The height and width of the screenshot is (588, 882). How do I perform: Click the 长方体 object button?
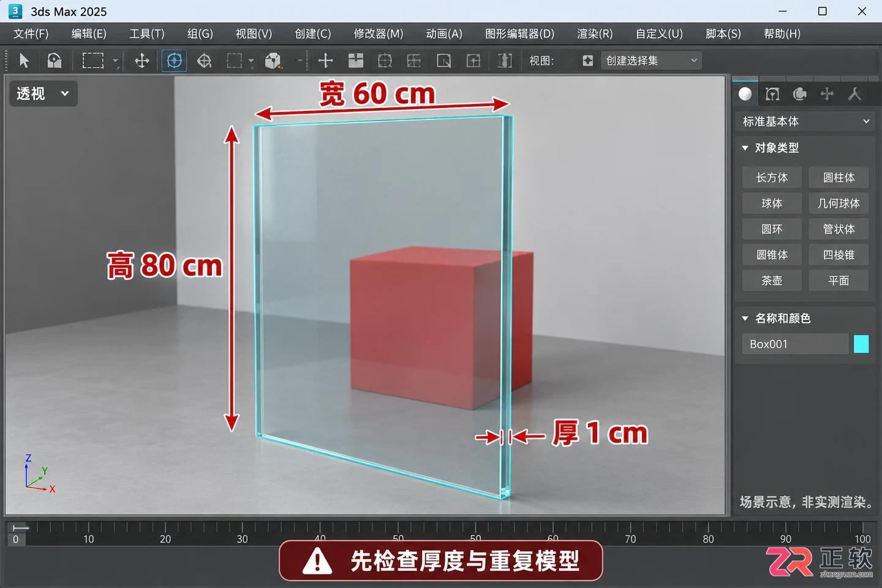(772, 178)
